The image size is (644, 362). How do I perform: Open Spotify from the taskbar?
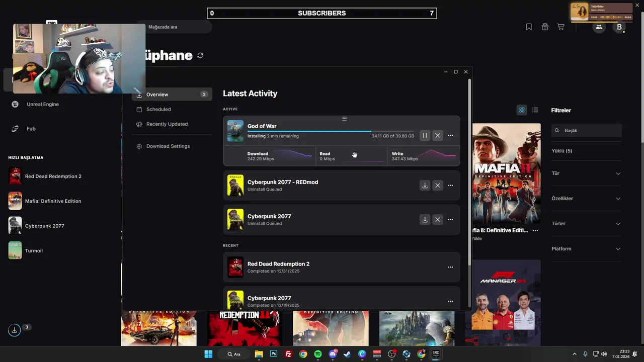[318, 354]
